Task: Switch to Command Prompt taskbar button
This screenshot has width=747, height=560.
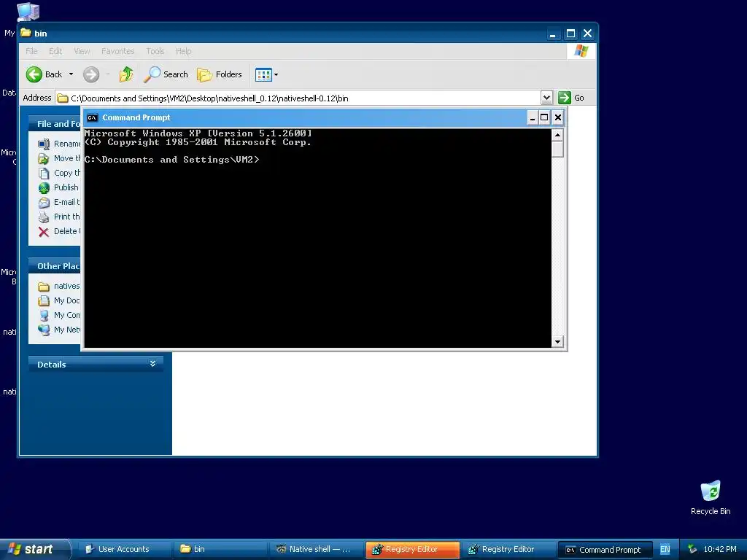Action: click(605, 550)
